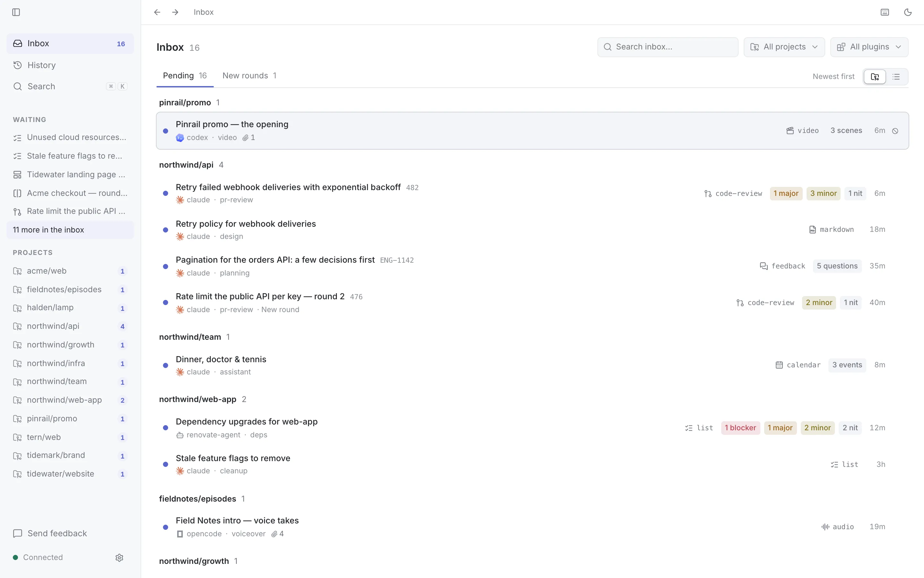Click the Search inbox field
Screen dimensions: 924x578
[667, 47]
